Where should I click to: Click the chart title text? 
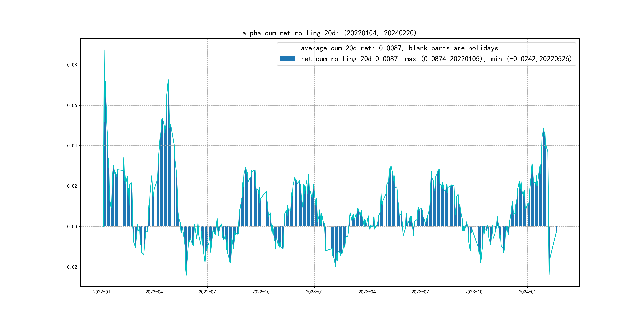point(330,33)
